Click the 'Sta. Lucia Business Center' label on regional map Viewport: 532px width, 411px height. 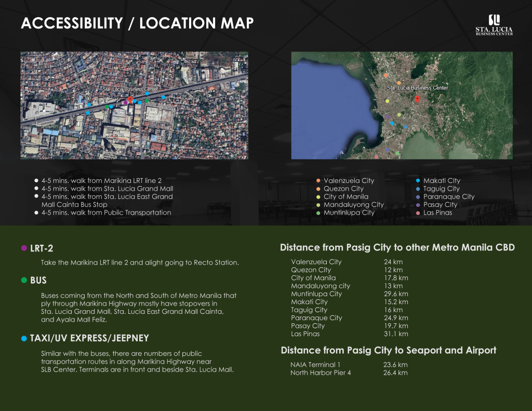pyautogui.click(x=417, y=88)
